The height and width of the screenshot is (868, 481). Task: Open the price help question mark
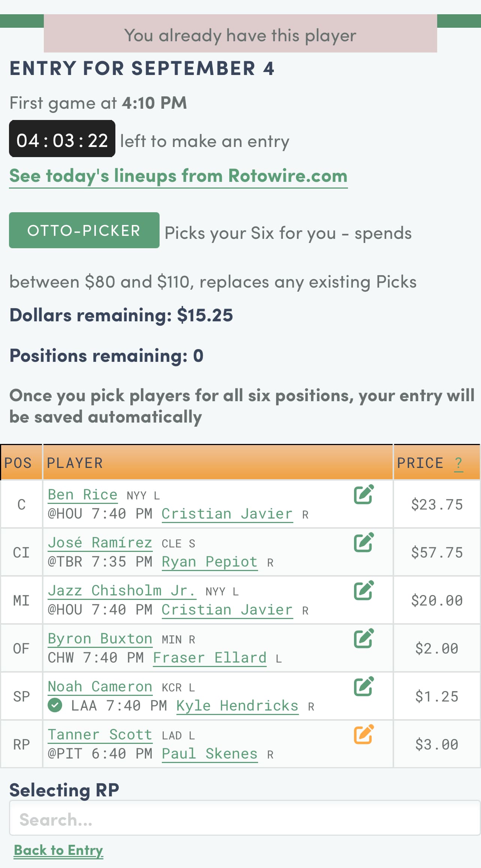tap(458, 463)
